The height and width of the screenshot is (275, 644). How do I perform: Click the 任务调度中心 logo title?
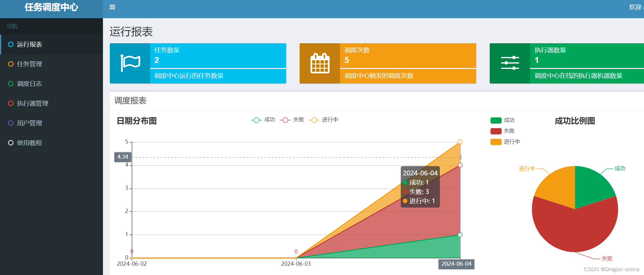[51, 7]
